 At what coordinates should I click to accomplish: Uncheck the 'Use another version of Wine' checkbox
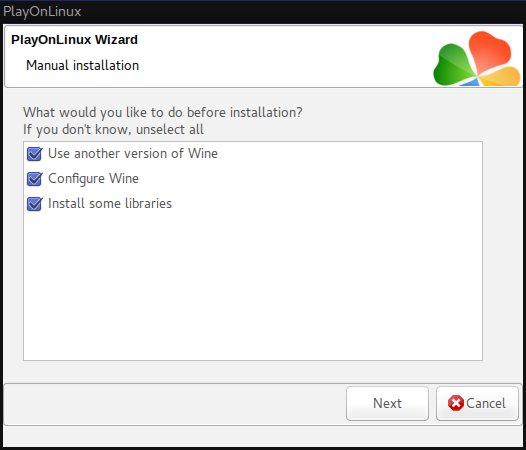(35, 154)
